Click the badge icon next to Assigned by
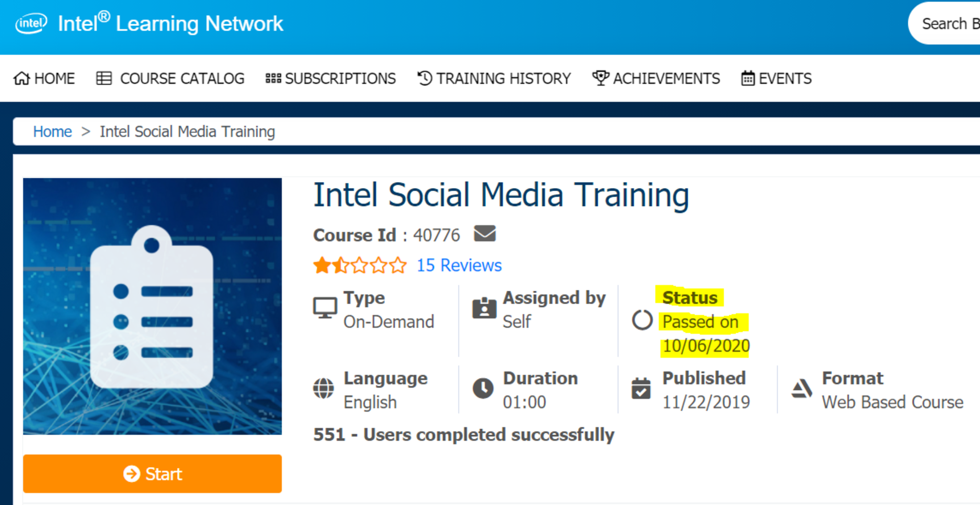980x505 pixels. coord(484,308)
